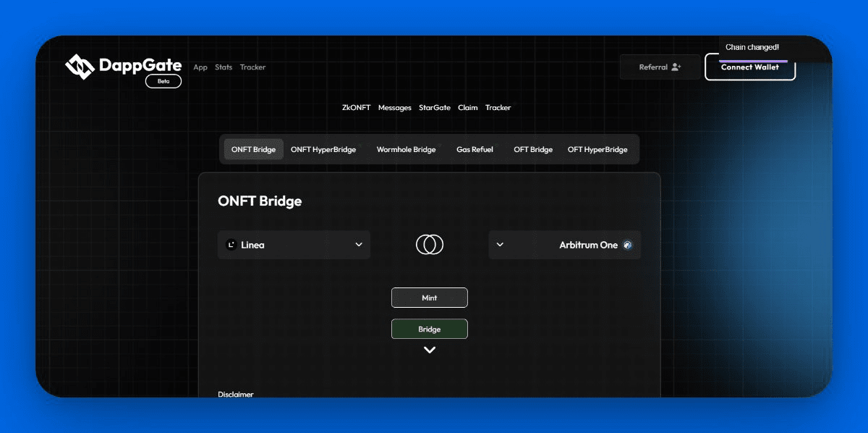
Task: Open Stats in the header navigation
Action: click(224, 67)
